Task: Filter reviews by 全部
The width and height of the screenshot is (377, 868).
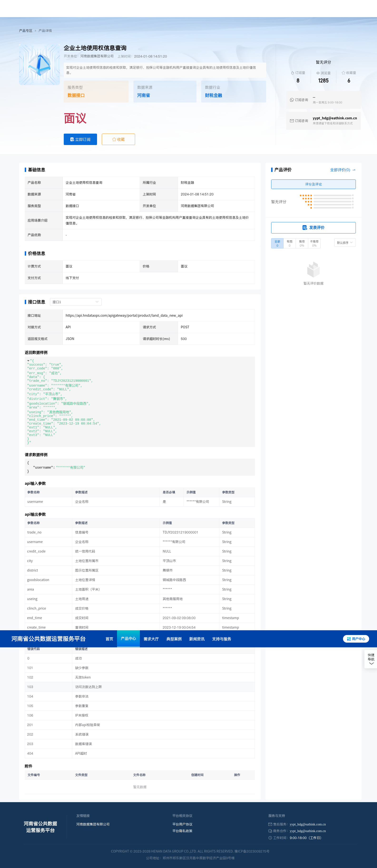Action: point(277,243)
